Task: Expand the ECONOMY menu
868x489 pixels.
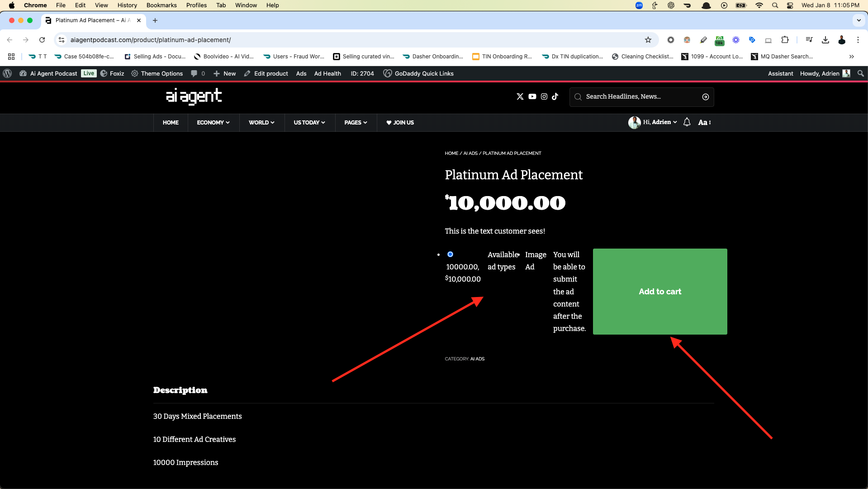Action: click(213, 123)
